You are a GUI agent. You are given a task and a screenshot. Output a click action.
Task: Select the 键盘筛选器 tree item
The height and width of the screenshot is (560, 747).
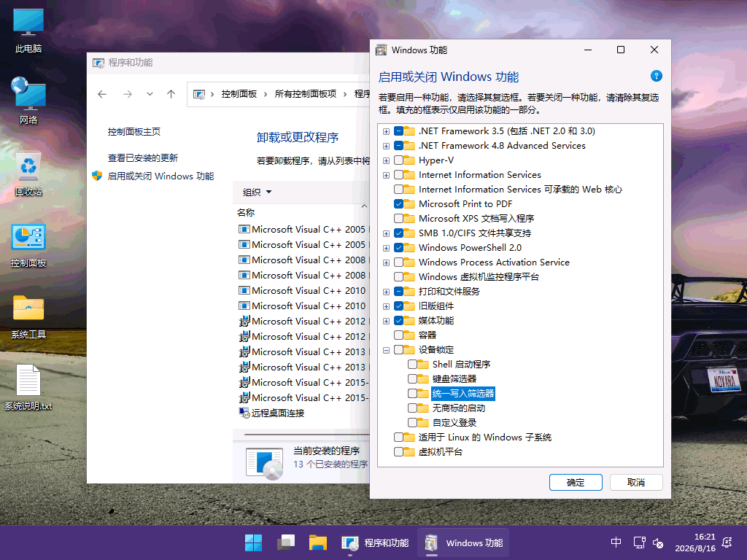click(454, 379)
